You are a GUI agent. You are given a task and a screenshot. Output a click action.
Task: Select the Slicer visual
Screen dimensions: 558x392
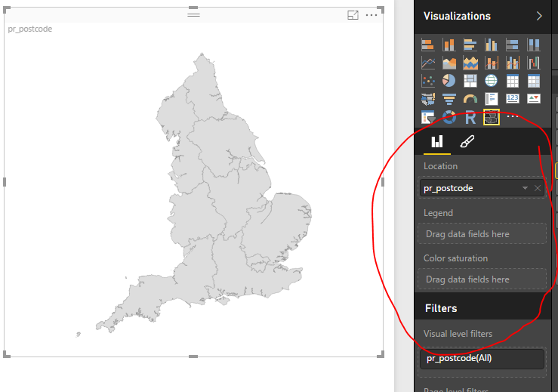(428, 117)
